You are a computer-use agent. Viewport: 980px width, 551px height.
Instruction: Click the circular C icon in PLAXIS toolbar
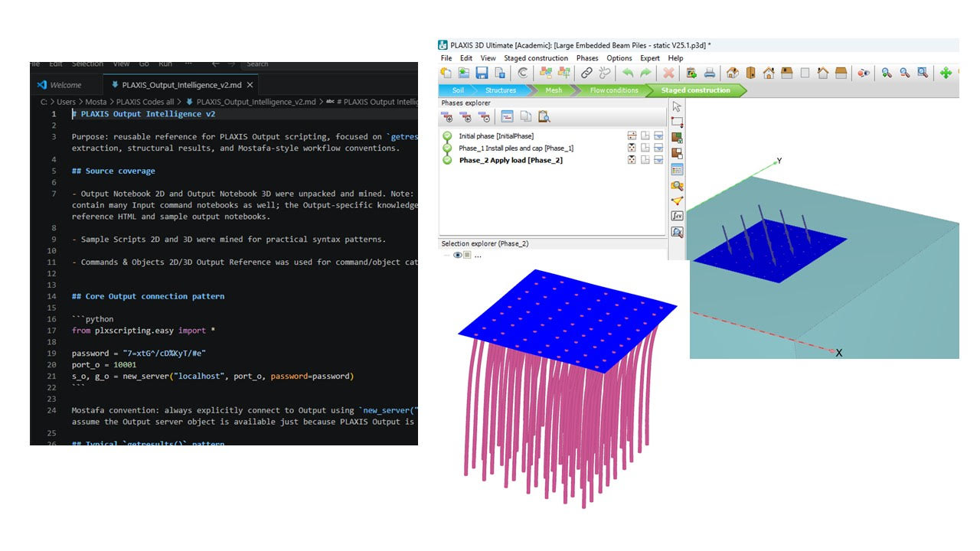(523, 73)
